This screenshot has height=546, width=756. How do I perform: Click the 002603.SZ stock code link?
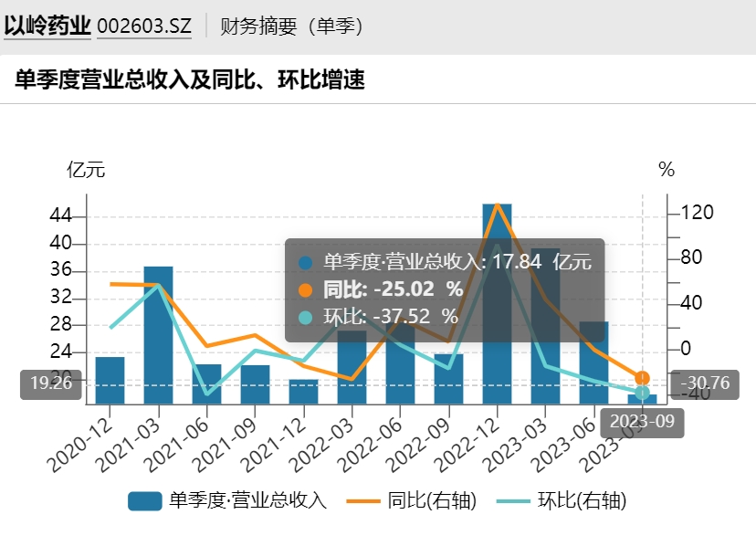tap(144, 26)
